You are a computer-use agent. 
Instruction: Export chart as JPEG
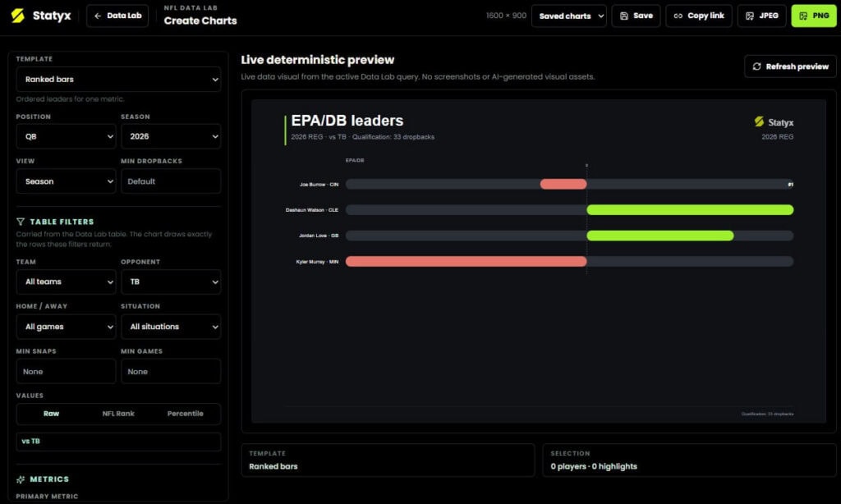pyautogui.click(x=761, y=16)
